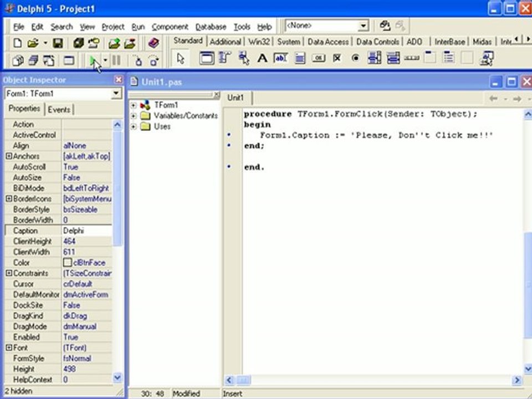Select the MainMenu component icon
Screen dimensions: 532x399
(x=225, y=58)
